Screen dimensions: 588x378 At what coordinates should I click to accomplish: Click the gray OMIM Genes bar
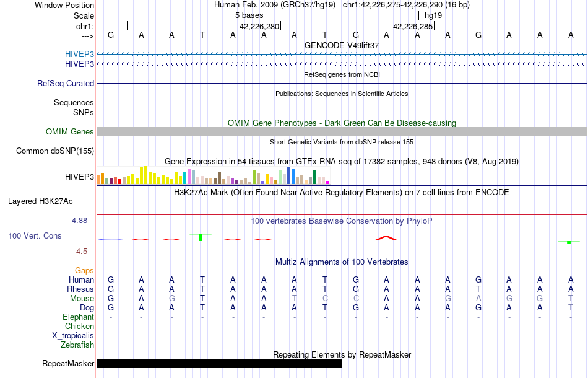pos(342,131)
